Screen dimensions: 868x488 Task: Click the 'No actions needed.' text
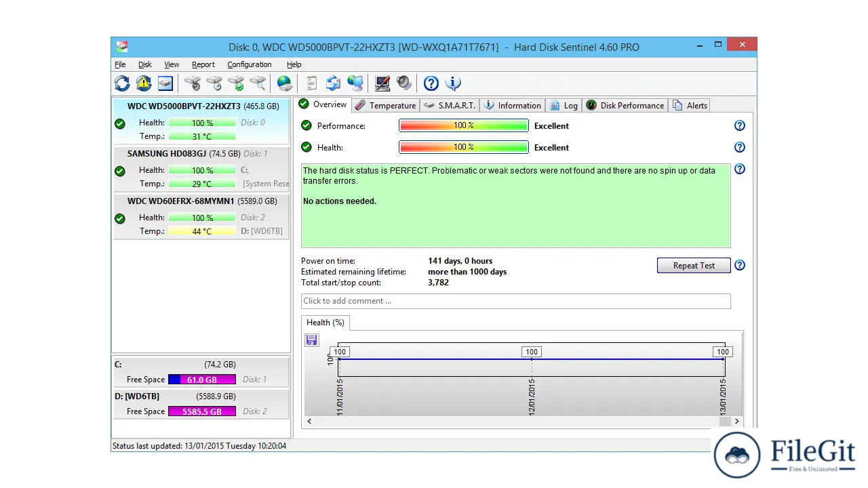tap(340, 201)
